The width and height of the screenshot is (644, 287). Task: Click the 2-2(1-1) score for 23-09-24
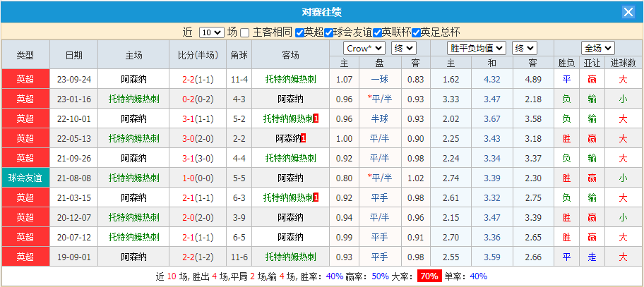(198, 79)
